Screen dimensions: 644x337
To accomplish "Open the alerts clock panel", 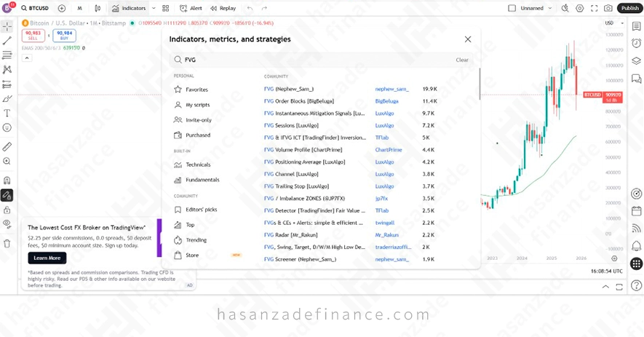I will click(636, 43).
